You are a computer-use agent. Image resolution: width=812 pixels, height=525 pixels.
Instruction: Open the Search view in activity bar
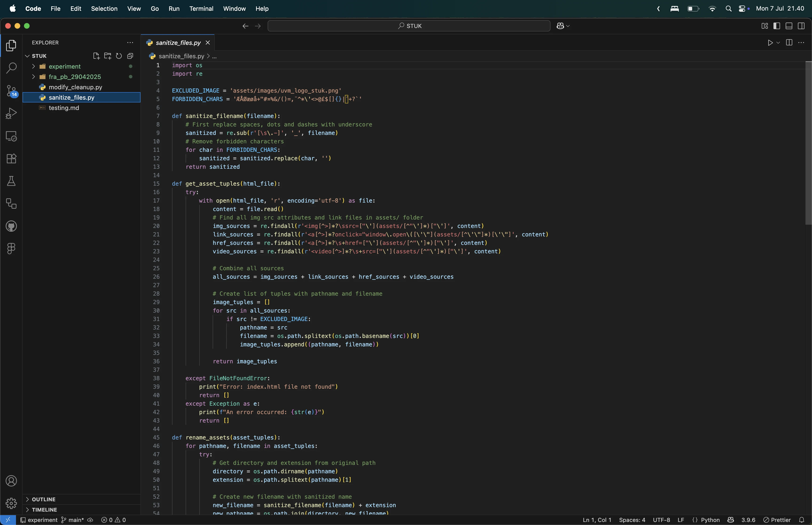coord(11,68)
